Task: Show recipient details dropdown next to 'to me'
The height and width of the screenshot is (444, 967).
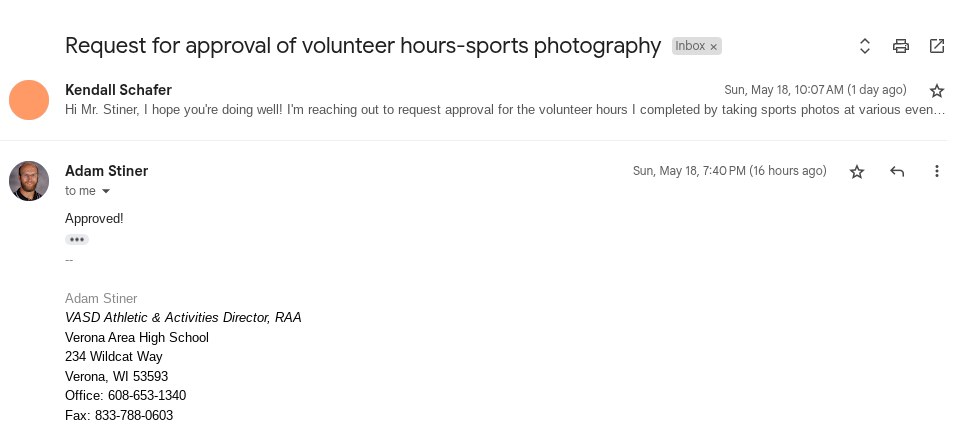Action: point(106,191)
